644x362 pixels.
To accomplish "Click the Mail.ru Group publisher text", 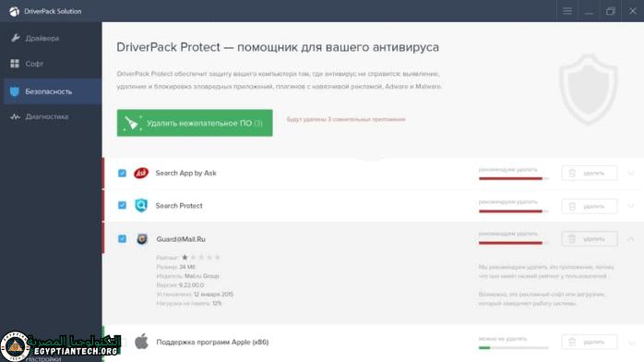I will [x=202, y=276].
